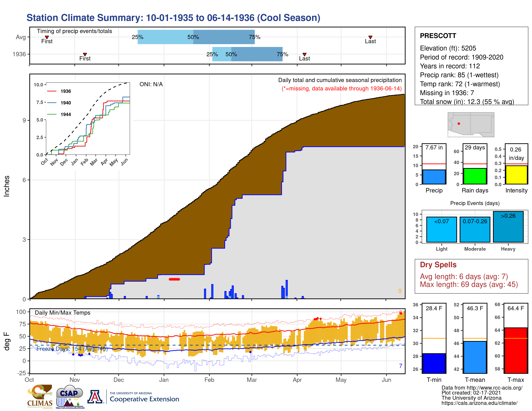Image resolution: width=532 pixels, height=411 pixels.
Task: Click 'Elevation (ft): 5205' text
Action: [448, 48]
